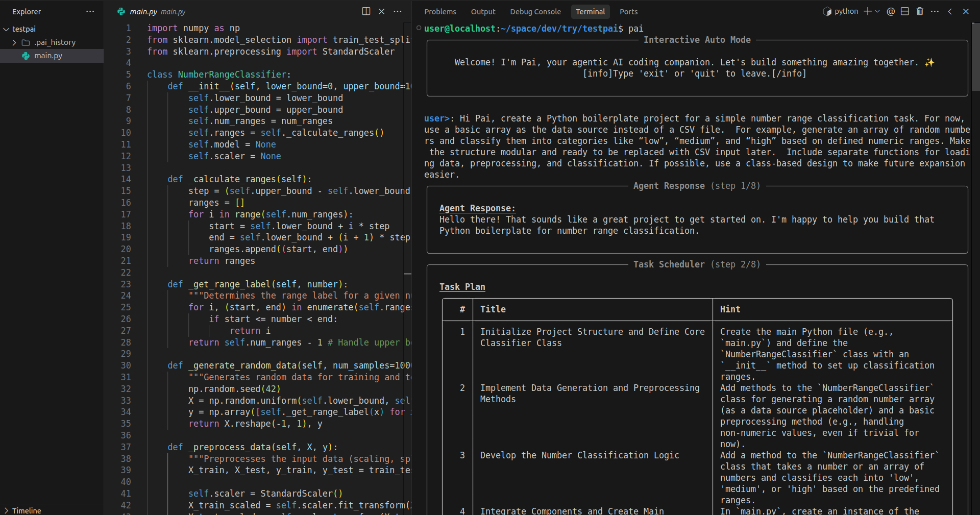Switch to the Ports tab
This screenshot has height=515, width=980.
(628, 11)
